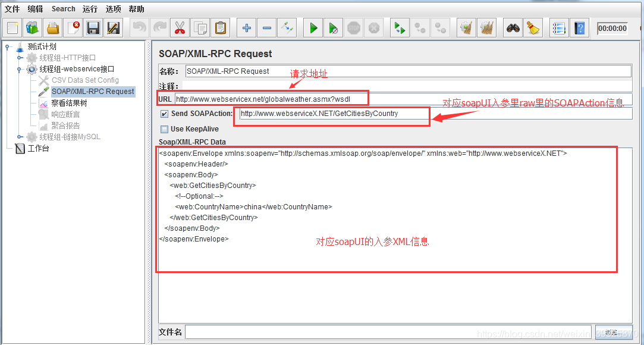Start the test with green play icon
The height and width of the screenshot is (345, 644).
[313, 28]
